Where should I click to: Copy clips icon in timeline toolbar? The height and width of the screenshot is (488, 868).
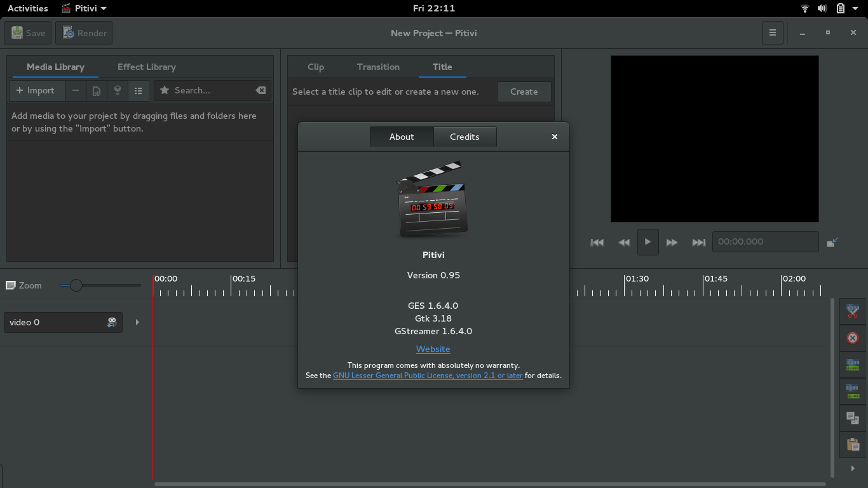[x=853, y=418]
